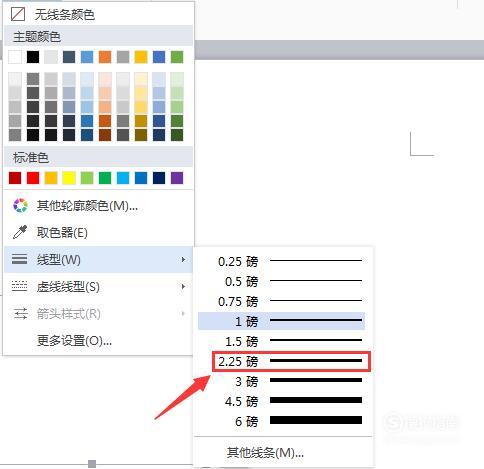484x469 pixels.
Task: Pick the purple standard color
Action: [x=177, y=178]
